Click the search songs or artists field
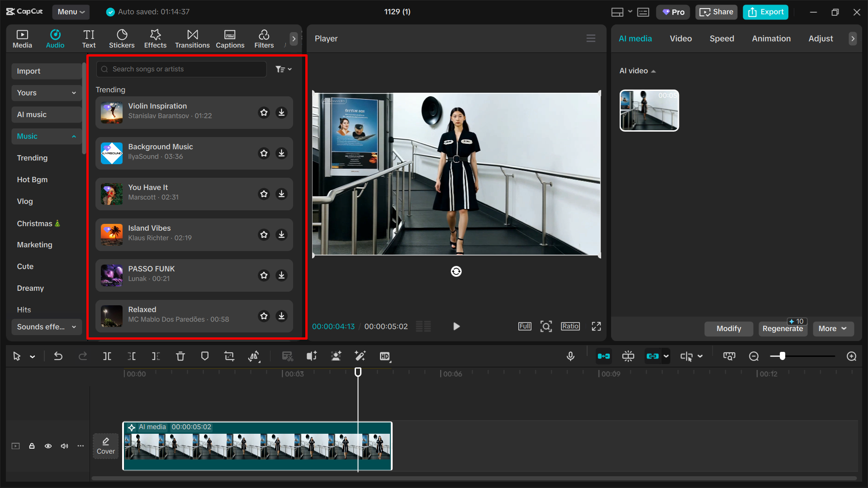The height and width of the screenshot is (488, 868). [x=181, y=69]
